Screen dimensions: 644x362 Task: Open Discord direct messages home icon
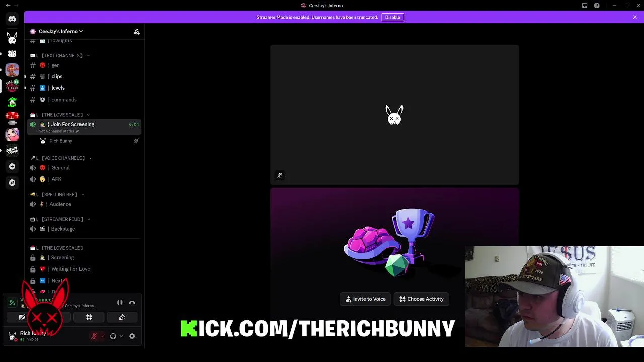point(12,19)
